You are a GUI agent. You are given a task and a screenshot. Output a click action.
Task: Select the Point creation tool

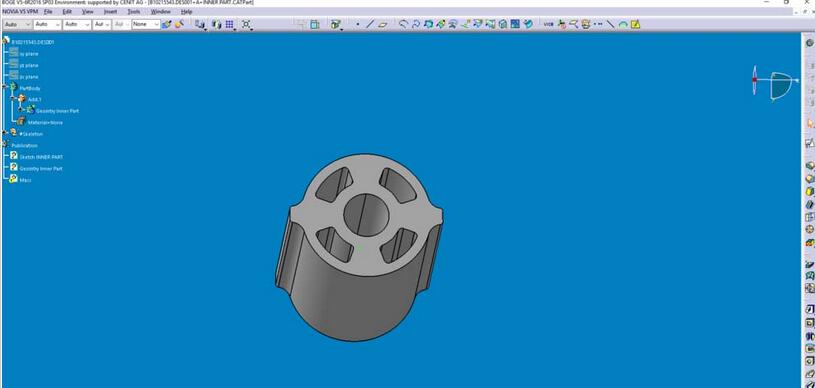(x=358, y=24)
